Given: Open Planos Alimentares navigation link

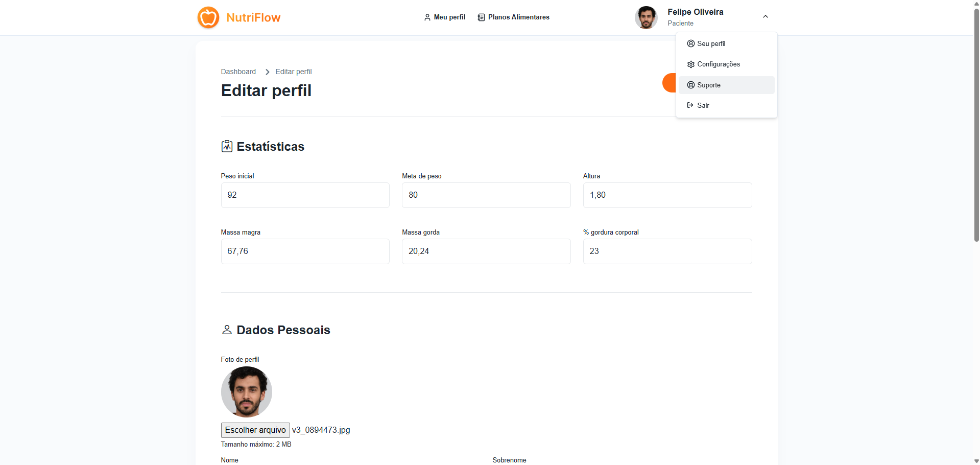Looking at the screenshot, I should pyautogui.click(x=513, y=17).
